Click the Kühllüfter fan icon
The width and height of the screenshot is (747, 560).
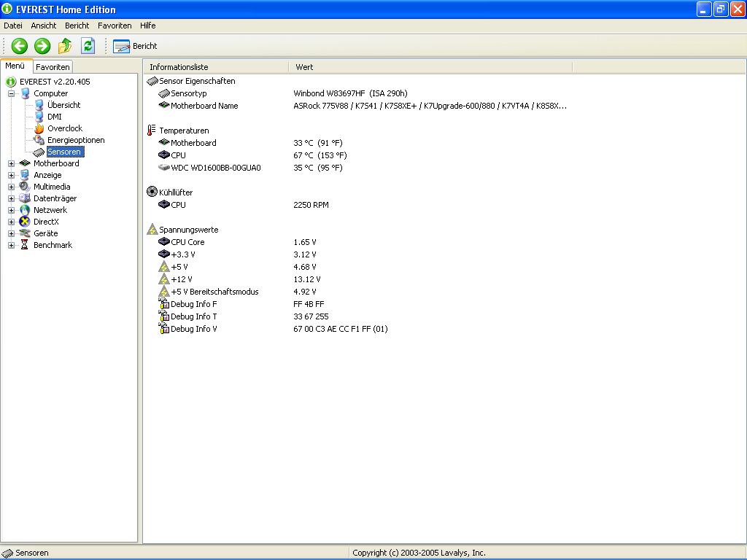pyautogui.click(x=152, y=192)
